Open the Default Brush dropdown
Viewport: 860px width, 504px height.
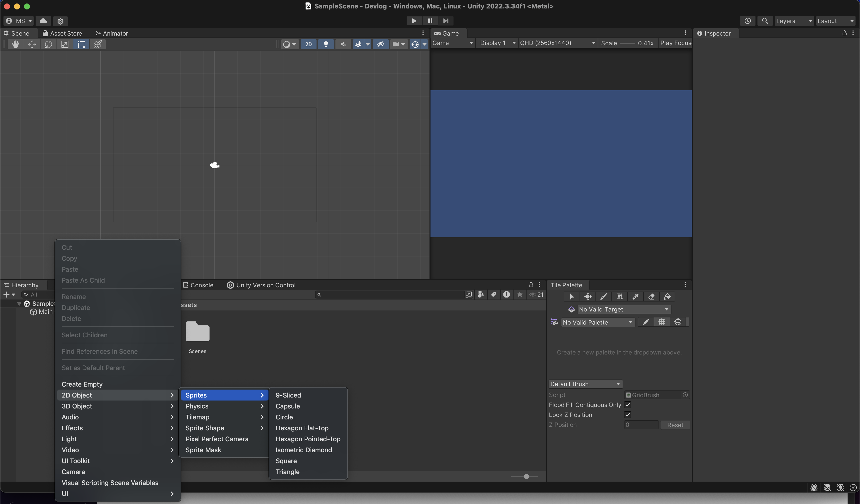point(585,384)
